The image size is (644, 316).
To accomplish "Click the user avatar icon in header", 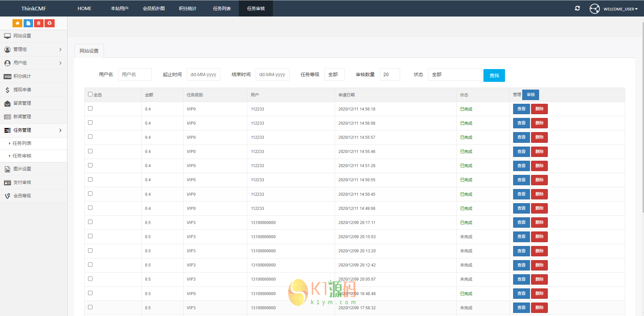I will 594,9.
